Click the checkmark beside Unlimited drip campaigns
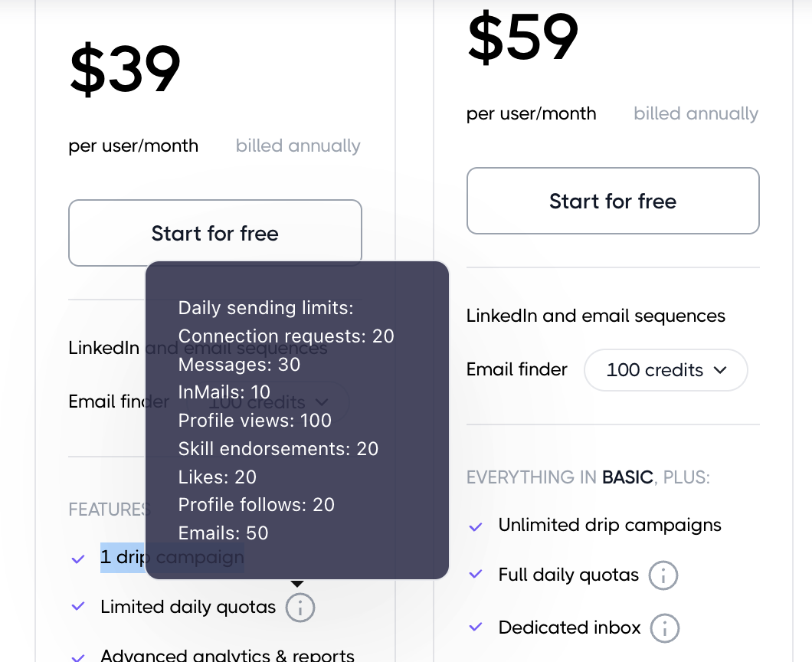812x662 pixels. [x=476, y=526]
